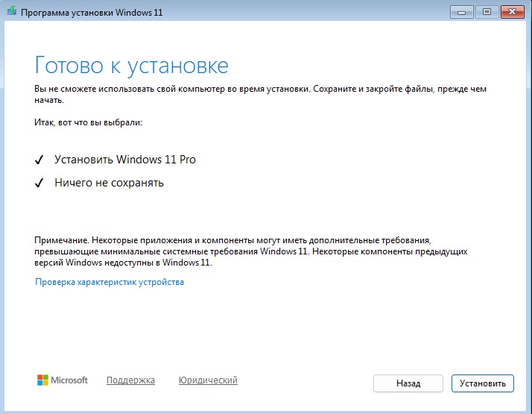Click the title Программа установки Windows 11

[x=92, y=13]
